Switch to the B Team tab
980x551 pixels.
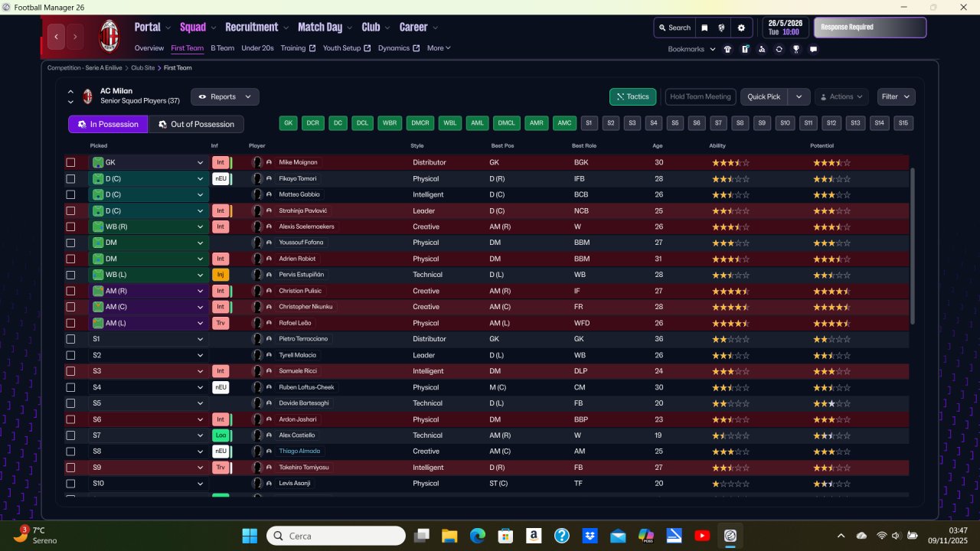pyautogui.click(x=223, y=48)
